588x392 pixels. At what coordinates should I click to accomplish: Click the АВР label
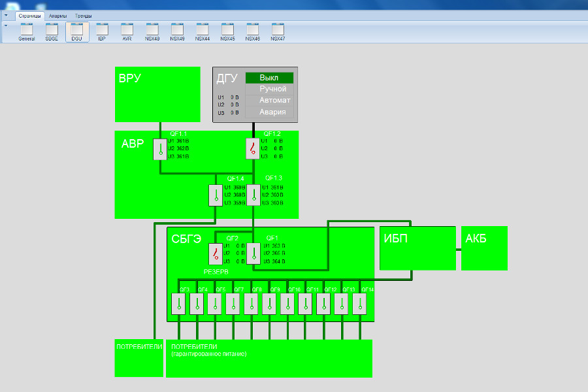pyautogui.click(x=133, y=144)
